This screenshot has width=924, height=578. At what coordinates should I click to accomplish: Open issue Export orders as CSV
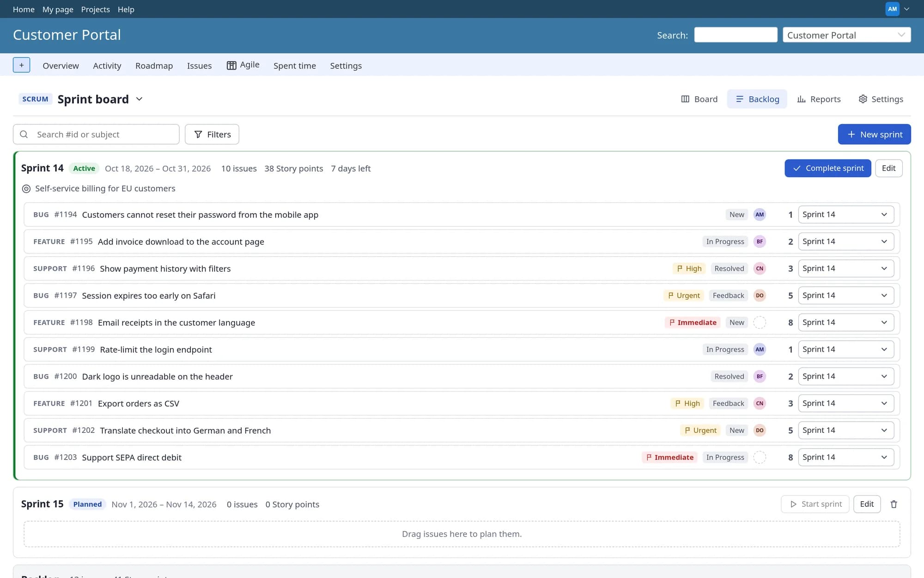(139, 403)
